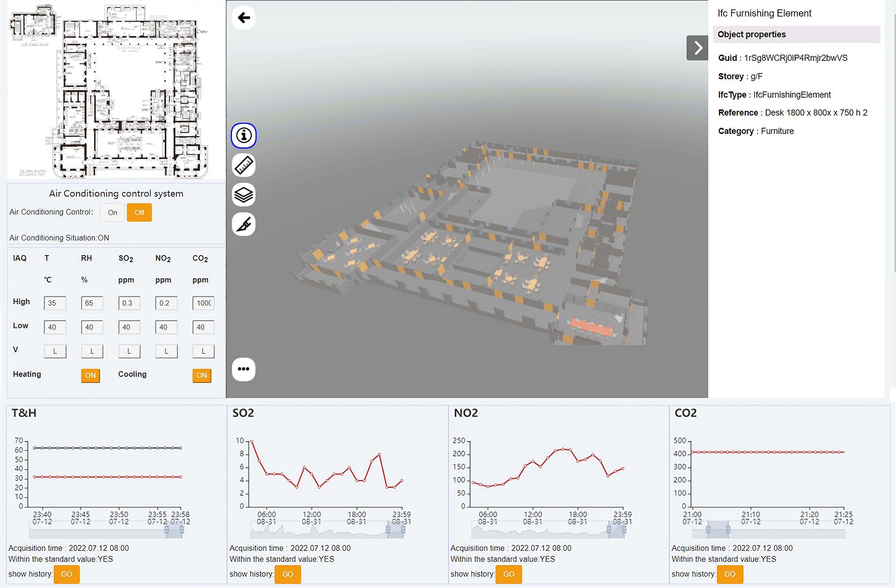
Task: Show T&H history with GO
Action: click(x=67, y=574)
